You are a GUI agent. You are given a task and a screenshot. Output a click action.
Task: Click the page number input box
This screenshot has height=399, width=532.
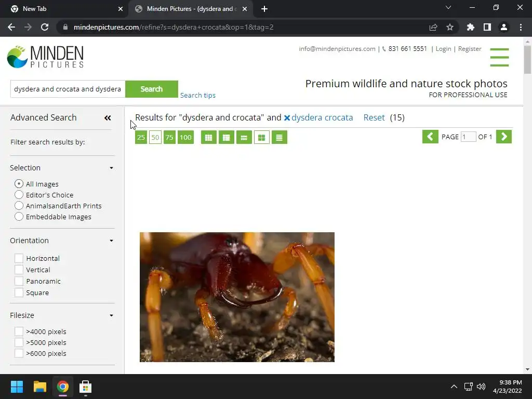468,137
